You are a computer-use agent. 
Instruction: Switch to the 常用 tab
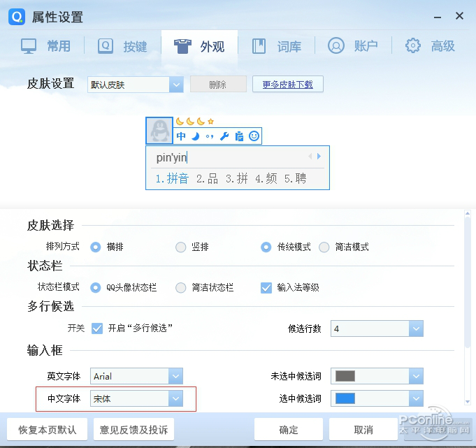[x=45, y=46]
